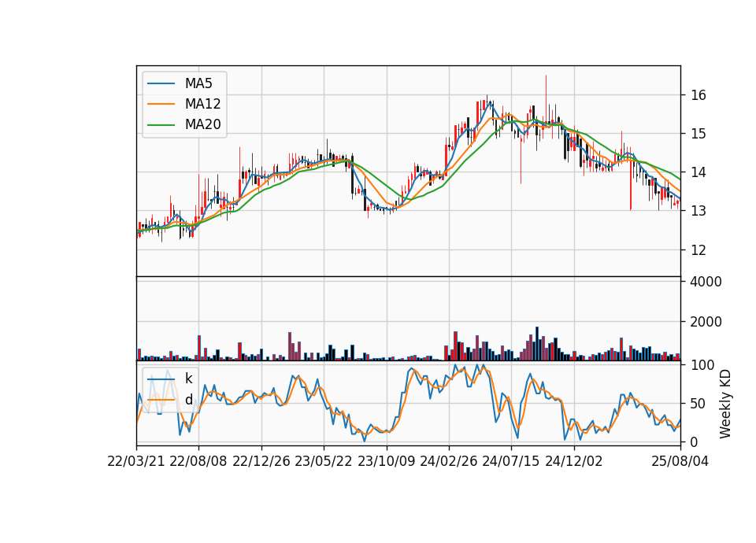The image size is (756, 543).
Task: Click the Weekly KD axis label
Action: (x=725, y=404)
